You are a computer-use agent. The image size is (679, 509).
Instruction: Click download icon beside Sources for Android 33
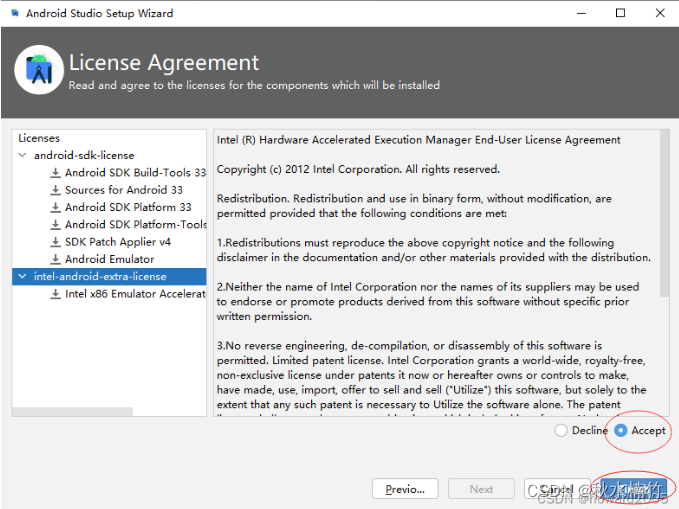[55, 190]
